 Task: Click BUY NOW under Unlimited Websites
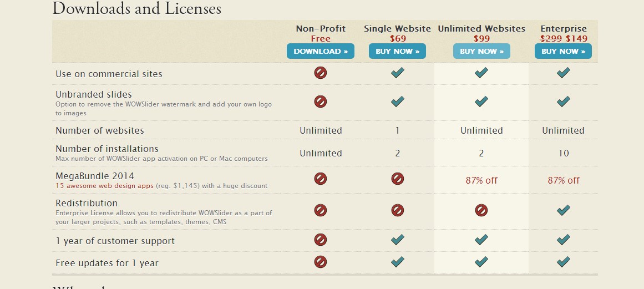[x=481, y=52]
